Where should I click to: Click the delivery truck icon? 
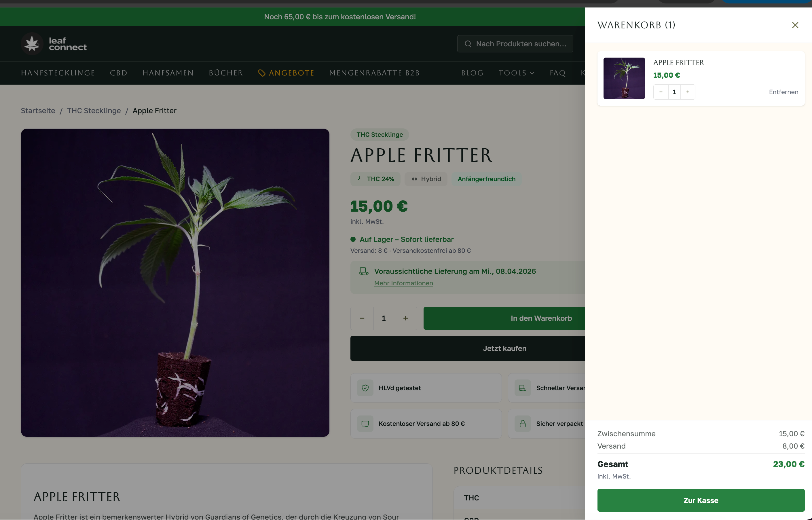click(364, 271)
